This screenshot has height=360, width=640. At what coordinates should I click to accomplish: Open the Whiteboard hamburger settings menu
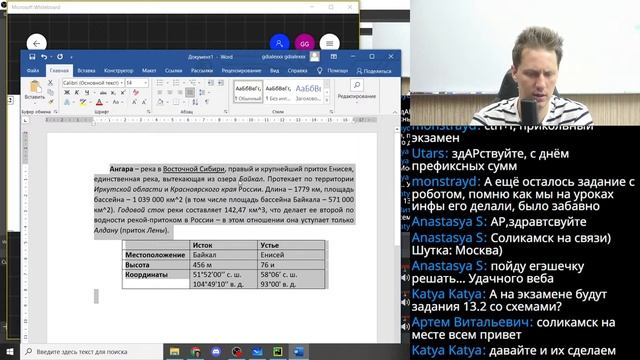point(329,43)
